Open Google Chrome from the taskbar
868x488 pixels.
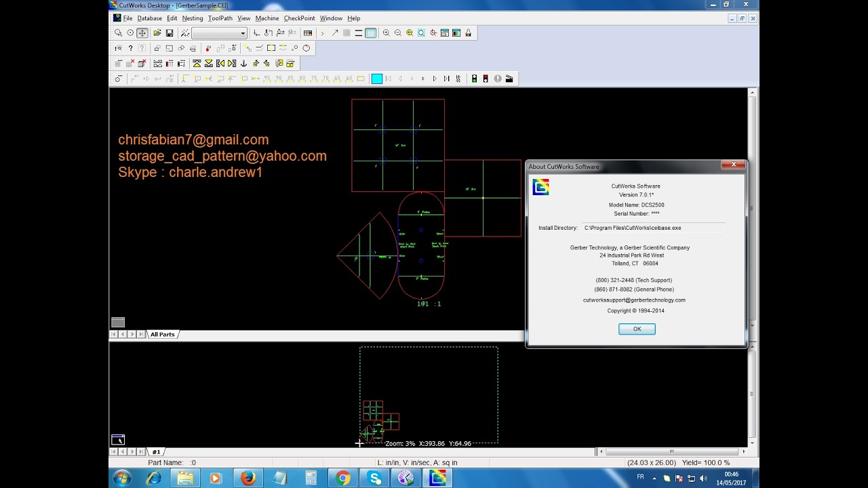[343, 479]
